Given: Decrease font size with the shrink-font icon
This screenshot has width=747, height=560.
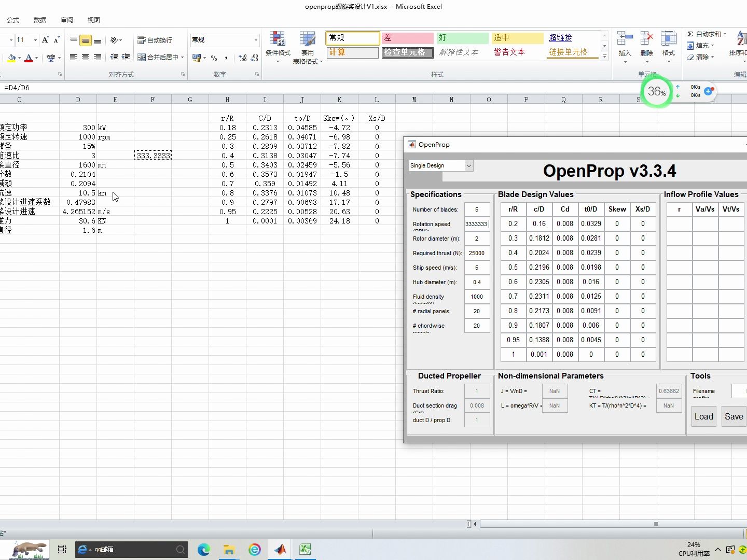Looking at the screenshot, I should [57, 40].
